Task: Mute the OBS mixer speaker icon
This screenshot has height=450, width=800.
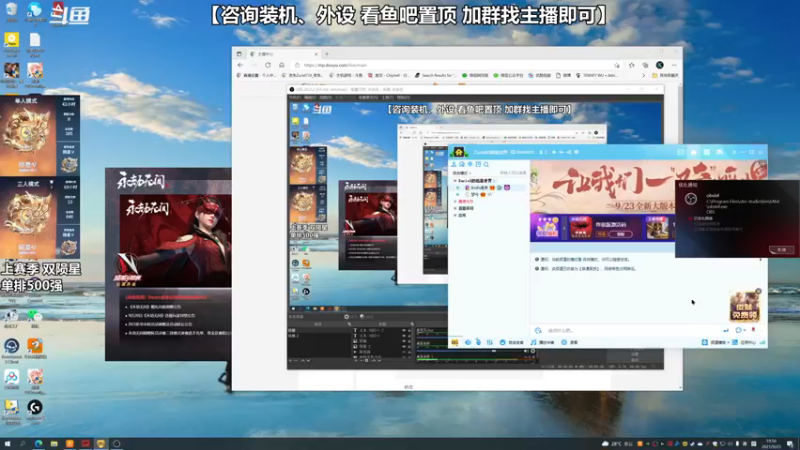Action: (x=526, y=351)
